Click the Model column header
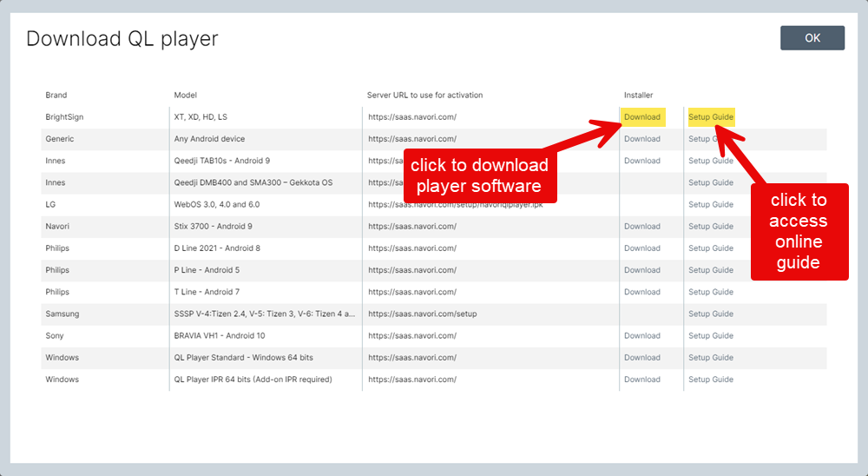 click(186, 96)
